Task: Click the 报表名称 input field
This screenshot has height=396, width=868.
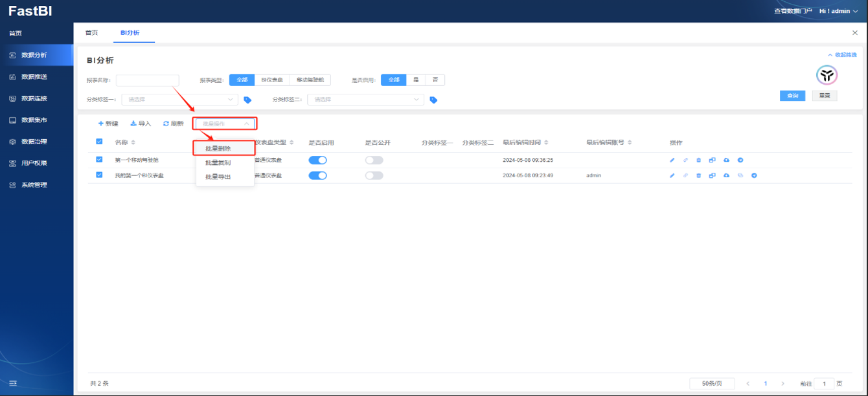Action: pos(148,80)
